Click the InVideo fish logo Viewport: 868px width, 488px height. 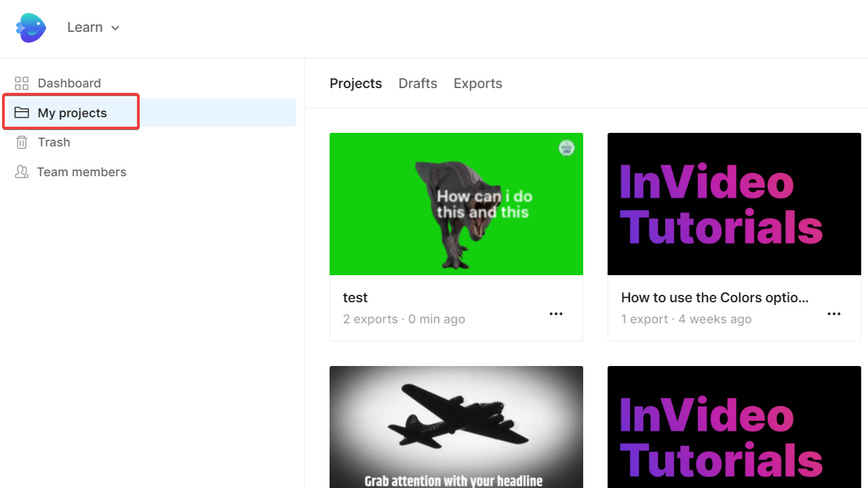pos(31,28)
